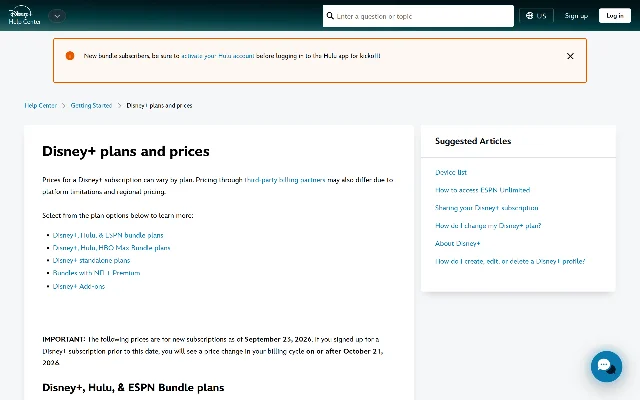Open the activate your Hulu account link

pos(218,56)
